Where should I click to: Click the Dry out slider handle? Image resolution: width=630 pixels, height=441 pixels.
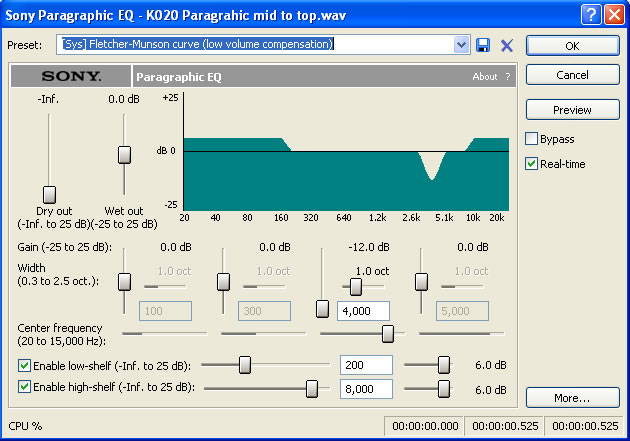pyautogui.click(x=49, y=195)
